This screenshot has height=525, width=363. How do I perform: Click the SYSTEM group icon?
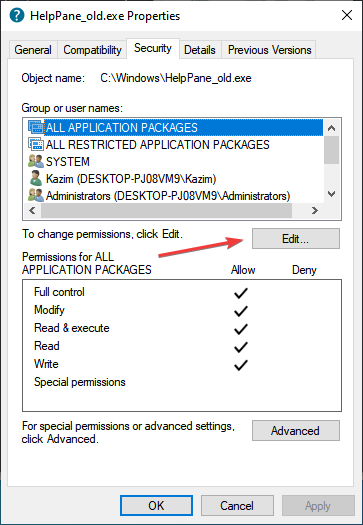[36, 162]
